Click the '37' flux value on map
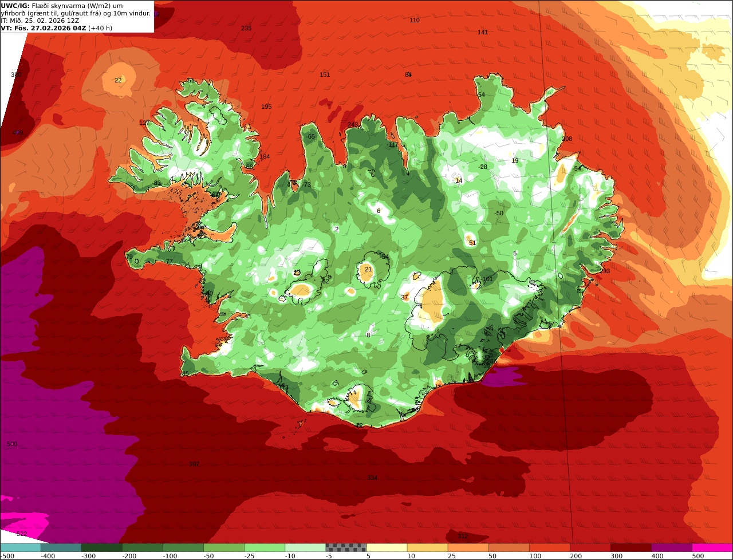Viewport: 733px width, 560px height. pyautogui.click(x=405, y=297)
